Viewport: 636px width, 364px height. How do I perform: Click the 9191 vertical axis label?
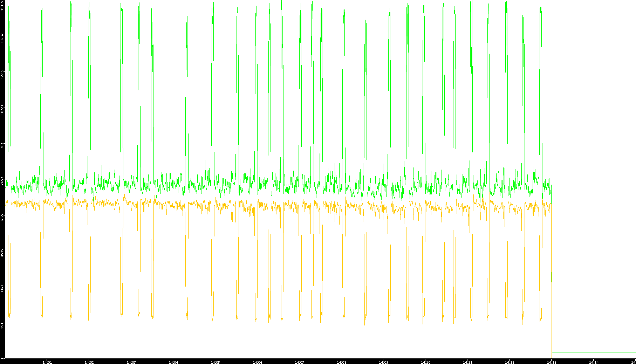[2, 145]
